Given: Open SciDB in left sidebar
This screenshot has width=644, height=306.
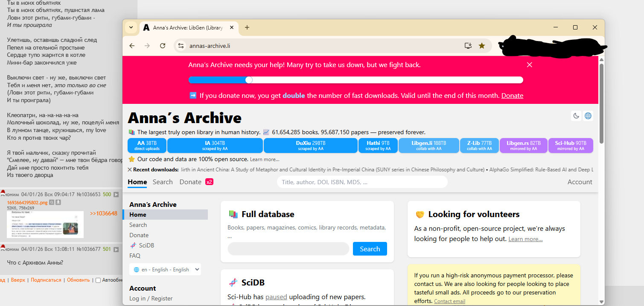Looking at the screenshot, I should (142, 245).
